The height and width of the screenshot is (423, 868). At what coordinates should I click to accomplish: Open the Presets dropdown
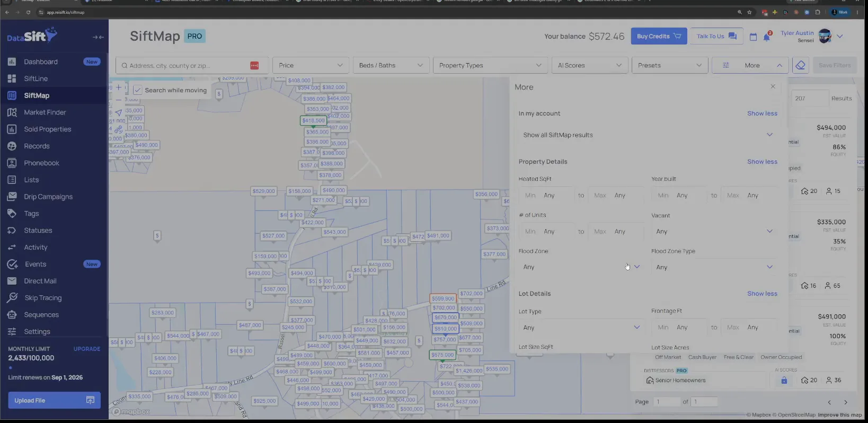670,65
